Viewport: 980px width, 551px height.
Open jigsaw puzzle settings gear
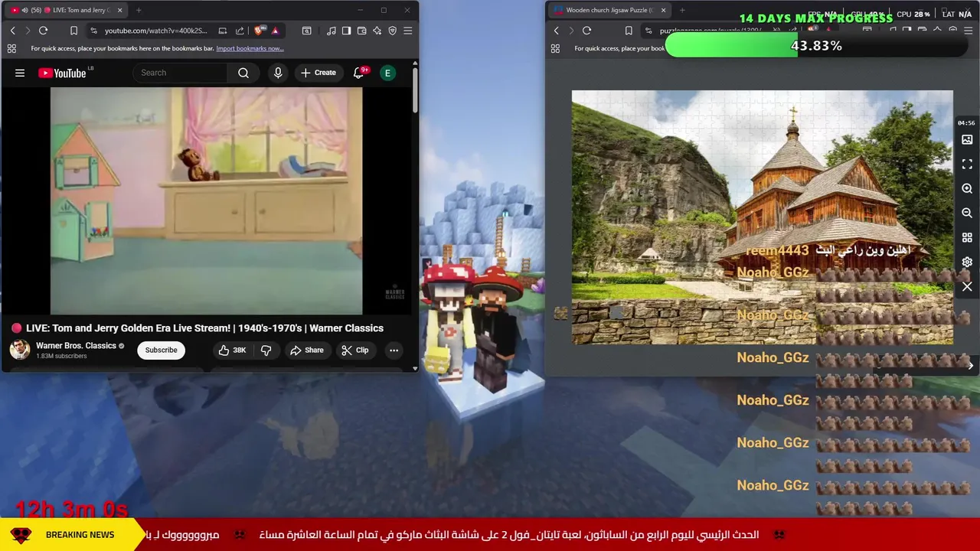pyautogui.click(x=967, y=262)
